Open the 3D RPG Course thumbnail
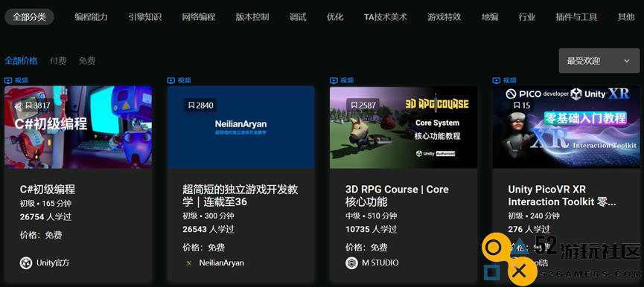 click(404, 127)
